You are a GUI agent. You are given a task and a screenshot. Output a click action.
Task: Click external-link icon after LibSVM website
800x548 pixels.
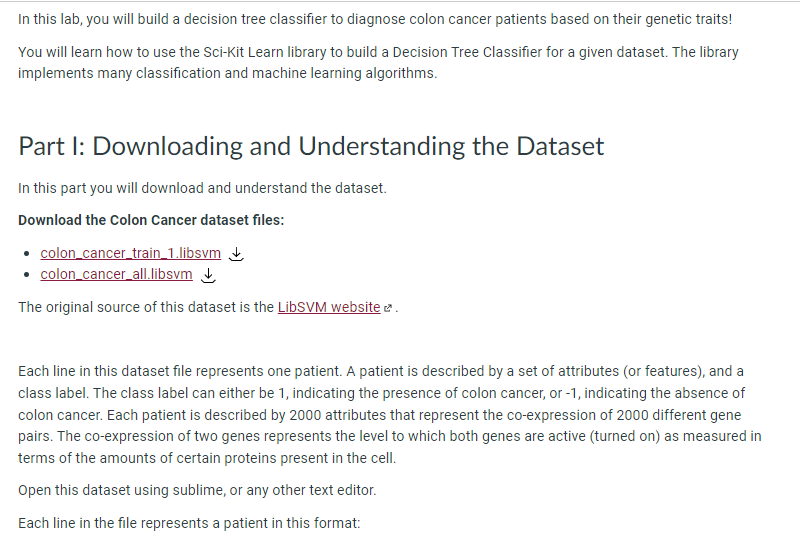388,308
